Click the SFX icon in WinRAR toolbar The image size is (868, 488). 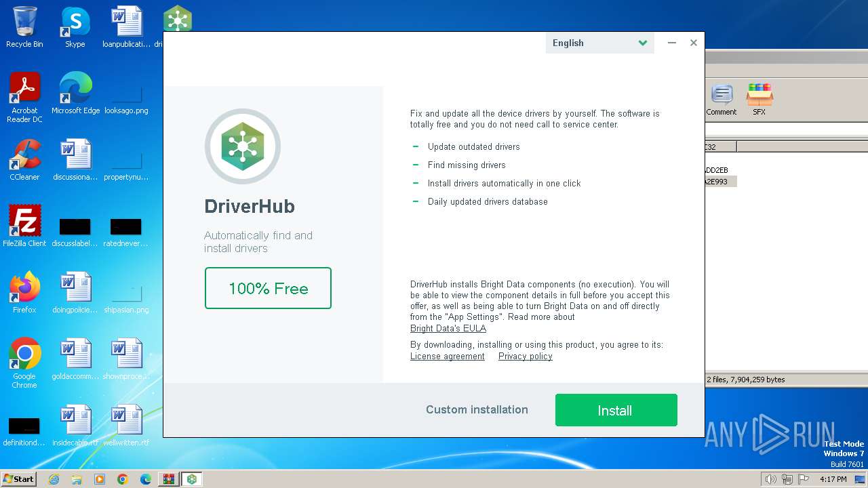[x=759, y=100]
